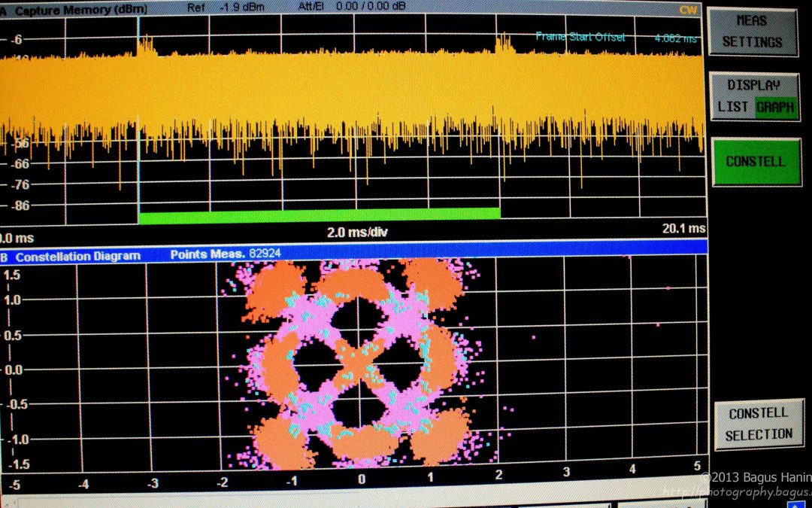Open the MEAS SETTINGS panel

pyautogui.click(x=753, y=32)
